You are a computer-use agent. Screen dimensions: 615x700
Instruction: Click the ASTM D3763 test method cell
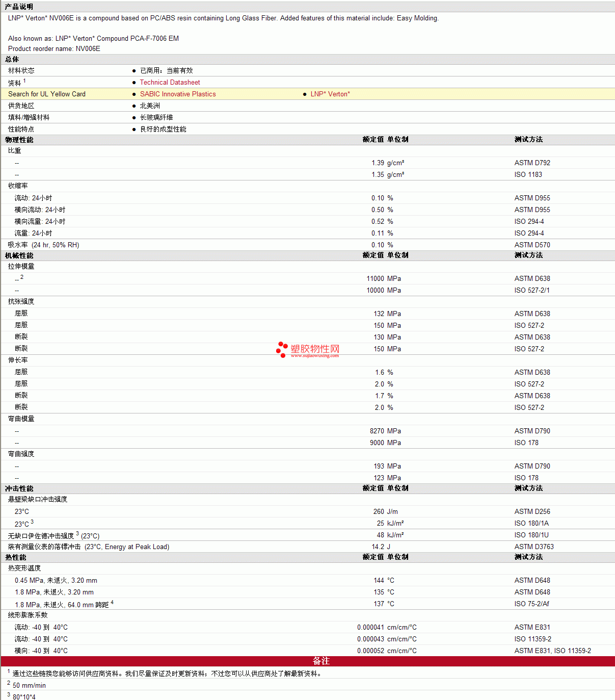pyautogui.click(x=534, y=547)
